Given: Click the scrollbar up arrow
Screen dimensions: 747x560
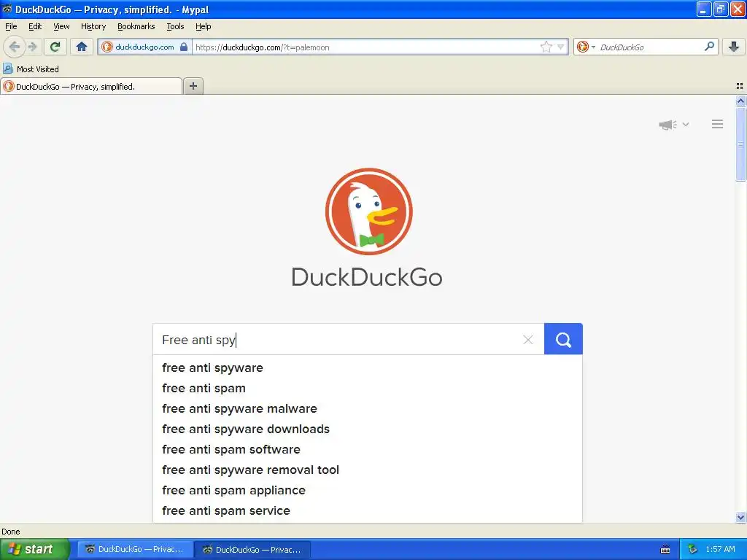Looking at the screenshot, I should 740,101.
